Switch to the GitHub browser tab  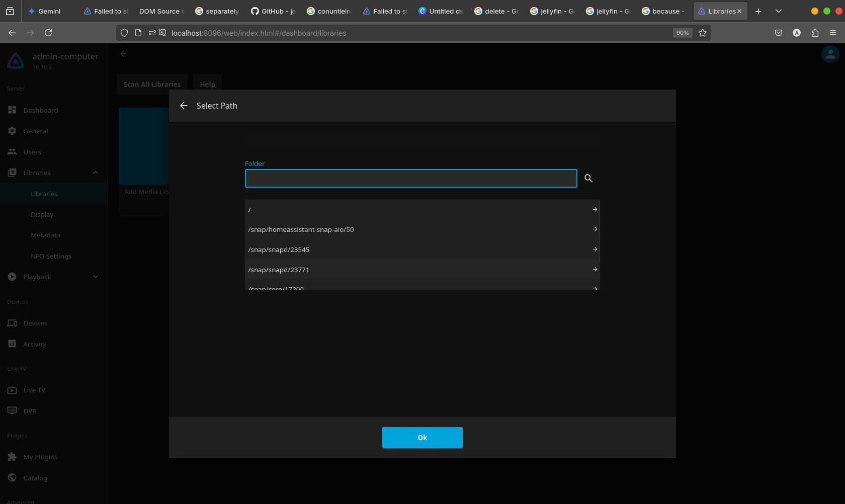point(273,11)
